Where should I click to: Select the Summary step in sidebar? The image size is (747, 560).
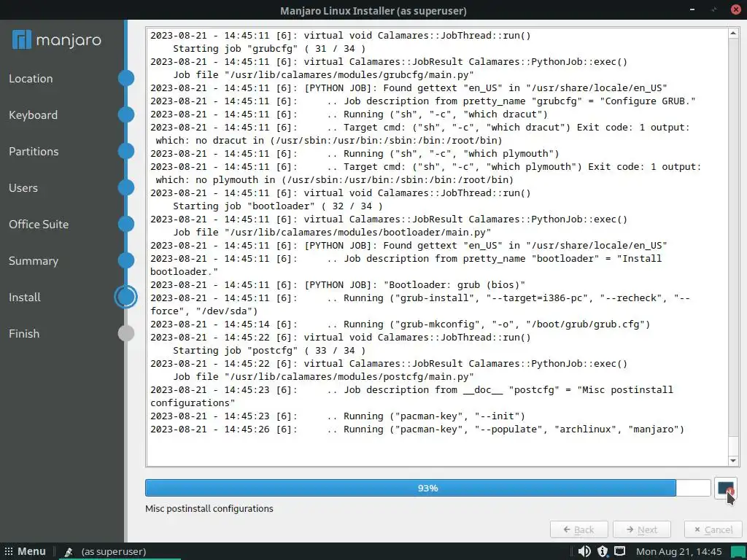[34, 261]
